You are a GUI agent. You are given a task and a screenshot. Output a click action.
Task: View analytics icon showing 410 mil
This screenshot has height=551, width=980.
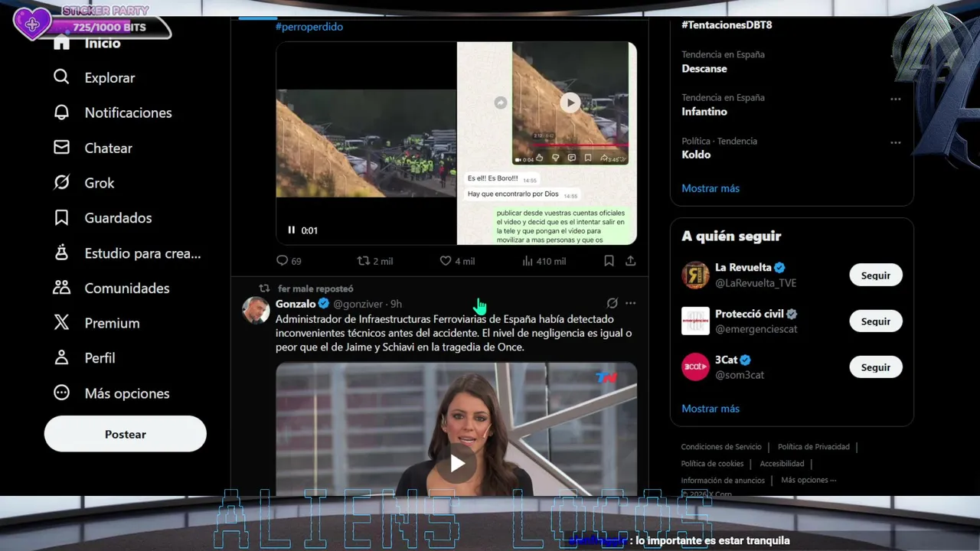[528, 261]
